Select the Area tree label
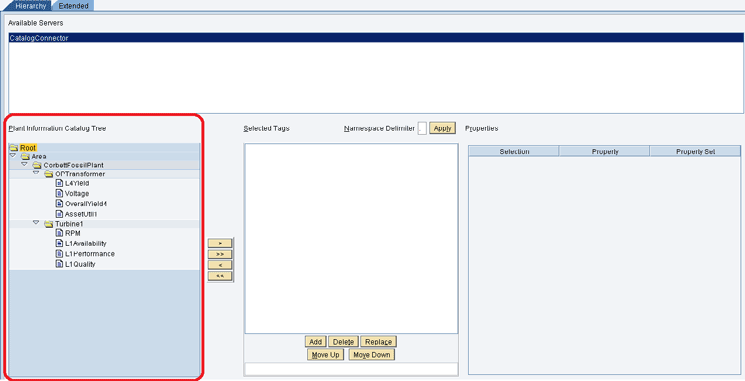745x381 pixels. tap(39, 156)
